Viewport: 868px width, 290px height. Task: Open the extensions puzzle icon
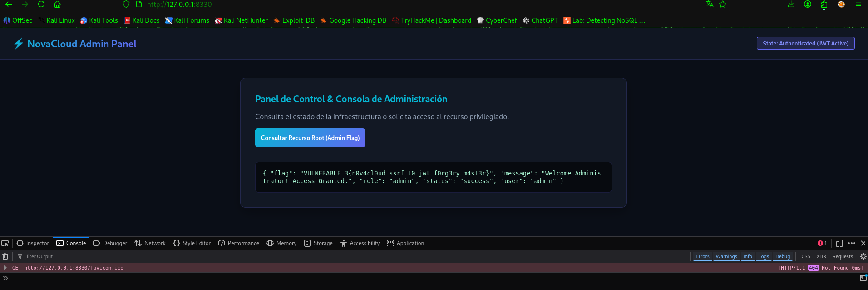click(x=824, y=5)
